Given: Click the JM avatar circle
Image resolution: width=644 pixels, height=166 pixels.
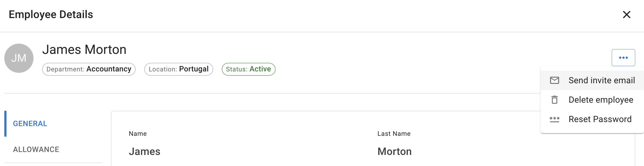Looking at the screenshot, I should [x=19, y=58].
